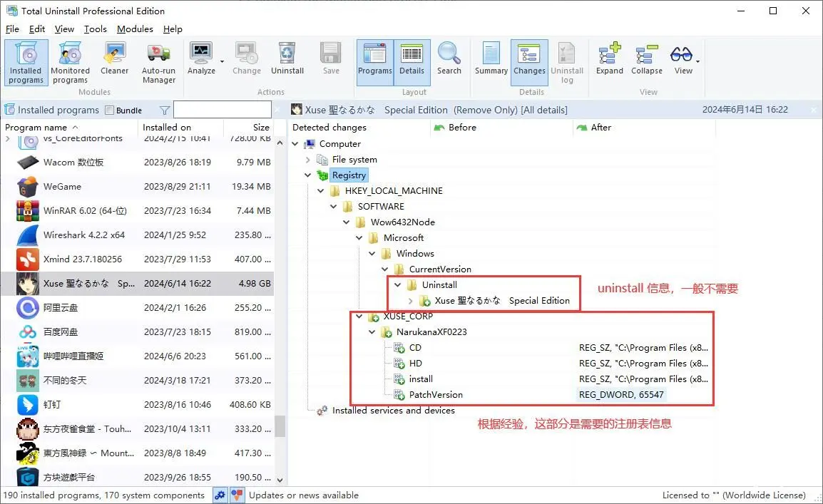Open the Edit menu
The width and height of the screenshot is (823, 504).
tap(37, 29)
